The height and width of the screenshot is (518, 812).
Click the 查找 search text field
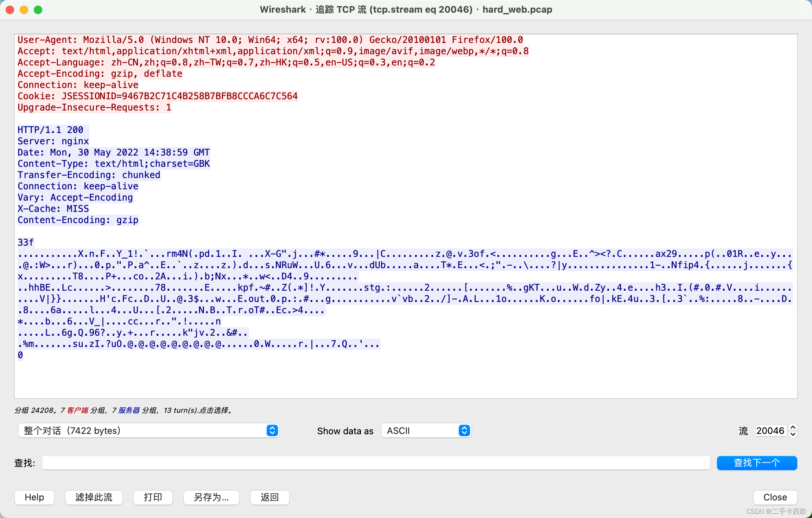tap(376, 463)
